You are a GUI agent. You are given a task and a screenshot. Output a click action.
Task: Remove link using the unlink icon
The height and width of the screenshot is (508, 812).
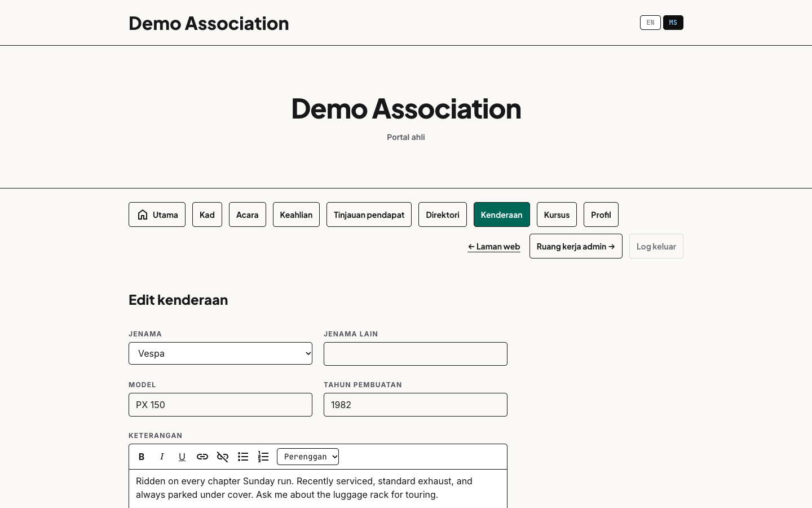pyautogui.click(x=223, y=457)
